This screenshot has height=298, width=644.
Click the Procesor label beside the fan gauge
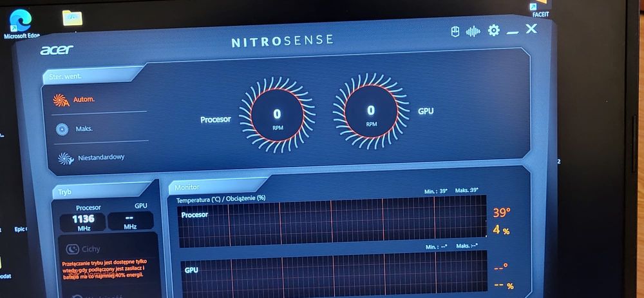[x=216, y=120]
